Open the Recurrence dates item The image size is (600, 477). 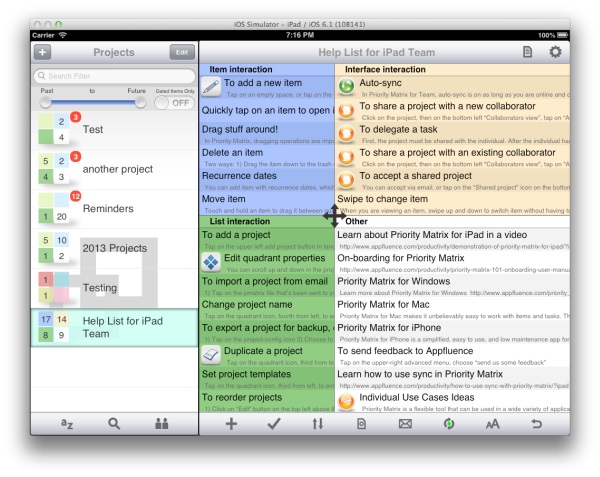pos(267,180)
